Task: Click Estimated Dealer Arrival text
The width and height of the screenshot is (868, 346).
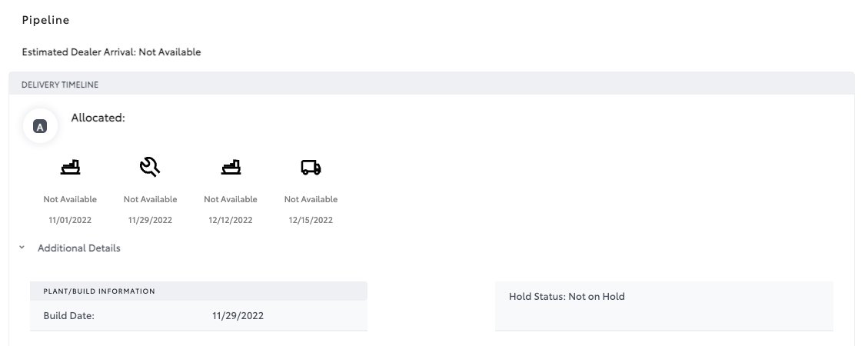Action: [111, 52]
